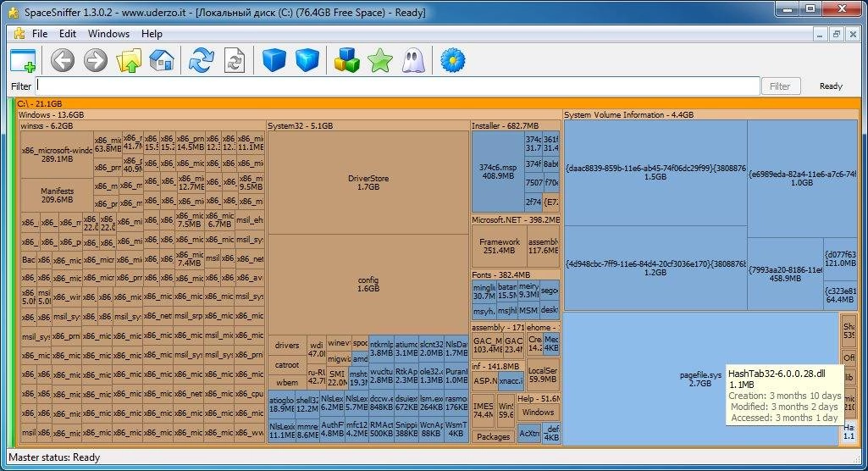Select the Windows - 13.6GB folder header

[290, 114]
